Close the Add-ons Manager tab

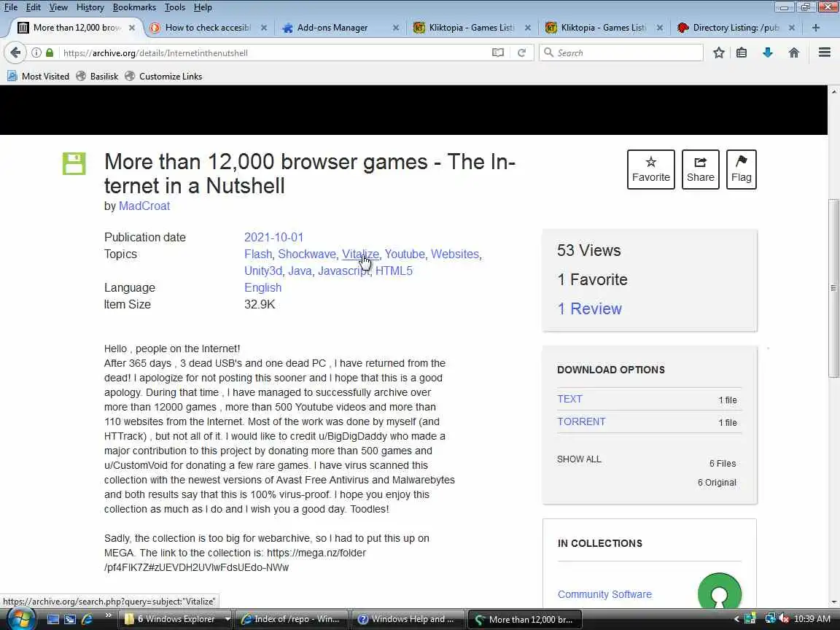pyautogui.click(x=395, y=28)
